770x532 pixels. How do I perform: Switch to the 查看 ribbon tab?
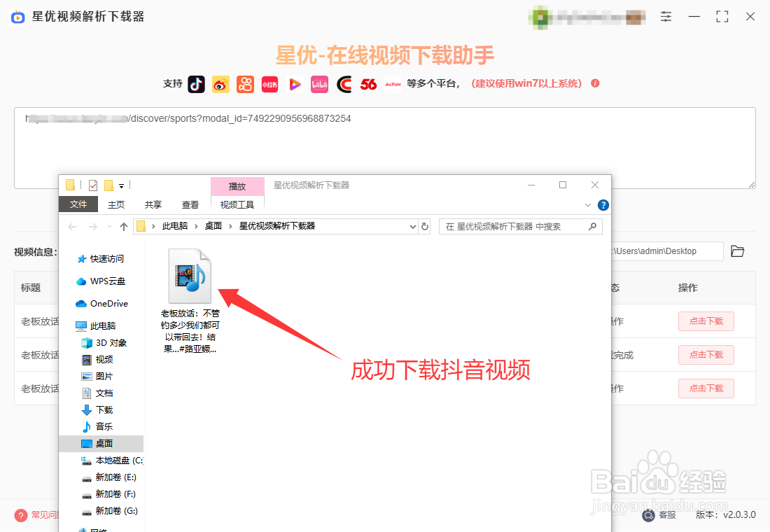tap(190, 204)
